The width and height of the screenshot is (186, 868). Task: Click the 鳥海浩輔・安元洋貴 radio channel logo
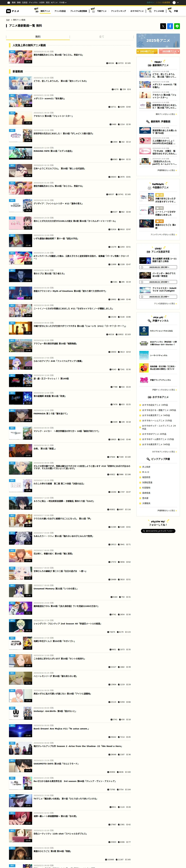144,368
